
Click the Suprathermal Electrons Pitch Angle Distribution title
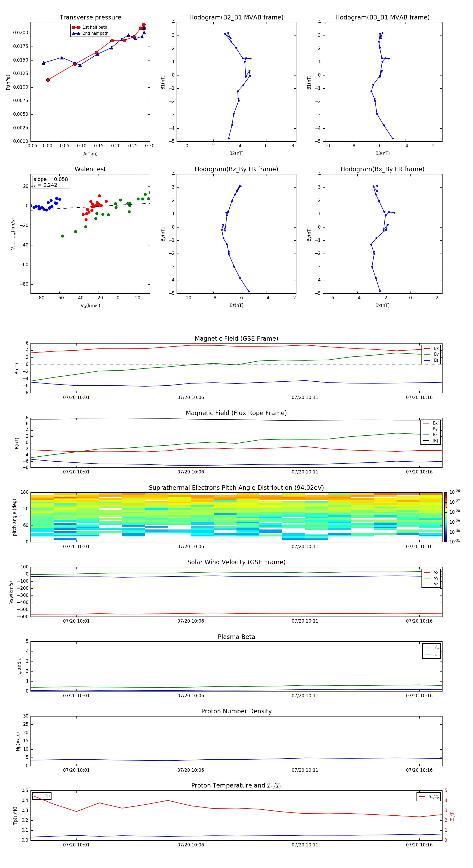pos(236,488)
